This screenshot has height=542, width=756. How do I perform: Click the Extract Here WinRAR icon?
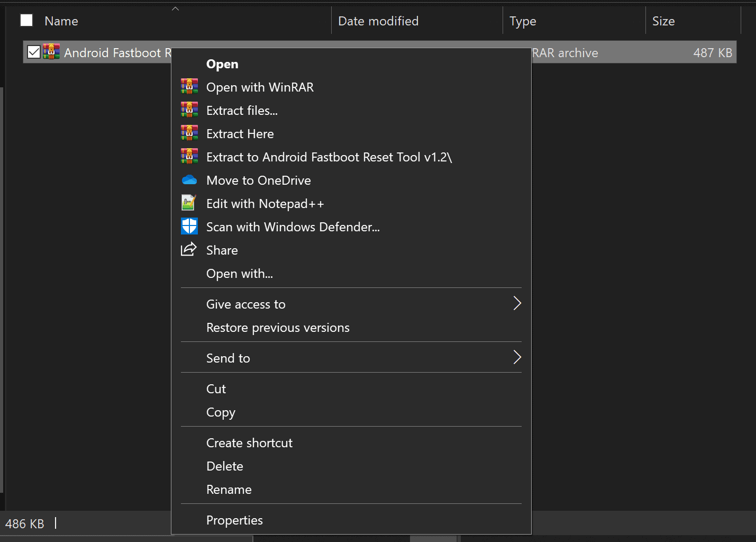189,133
